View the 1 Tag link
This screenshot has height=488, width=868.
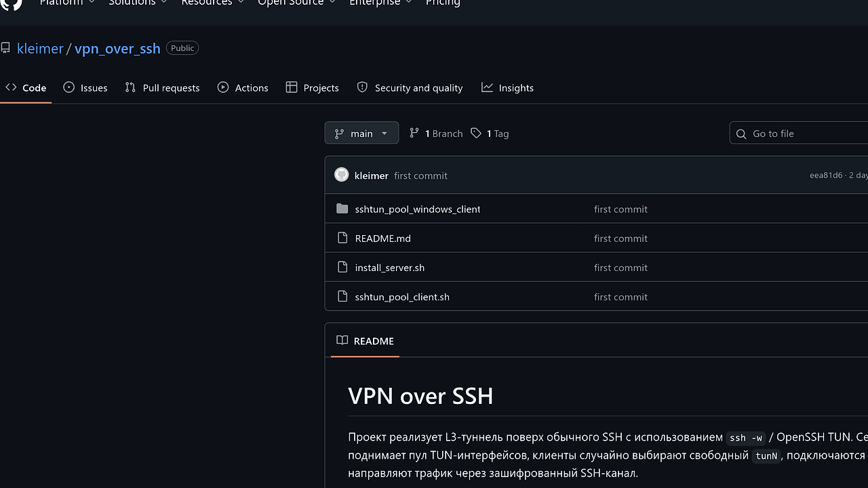coord(490,134)
